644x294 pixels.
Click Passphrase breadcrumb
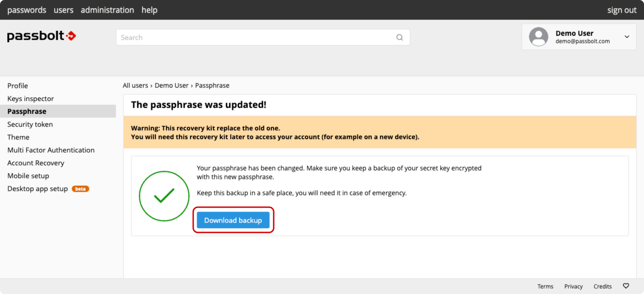(212, 85)
